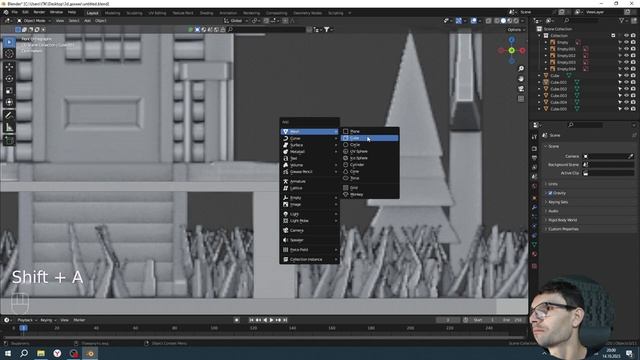Open the Material properties tab
The width and height of the screenshot is (640, 360).
click(x=534, y=254)
